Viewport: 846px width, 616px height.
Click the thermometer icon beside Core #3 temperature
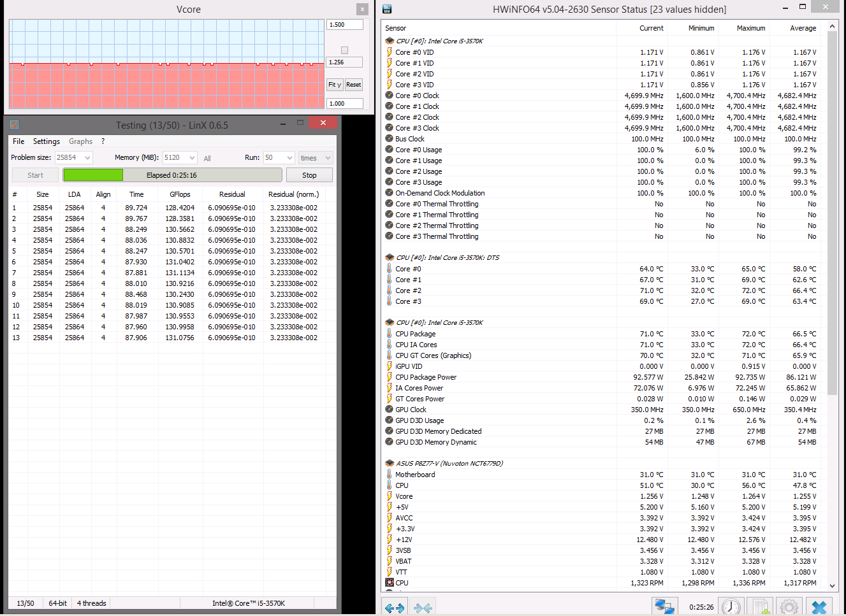(390, 301)
